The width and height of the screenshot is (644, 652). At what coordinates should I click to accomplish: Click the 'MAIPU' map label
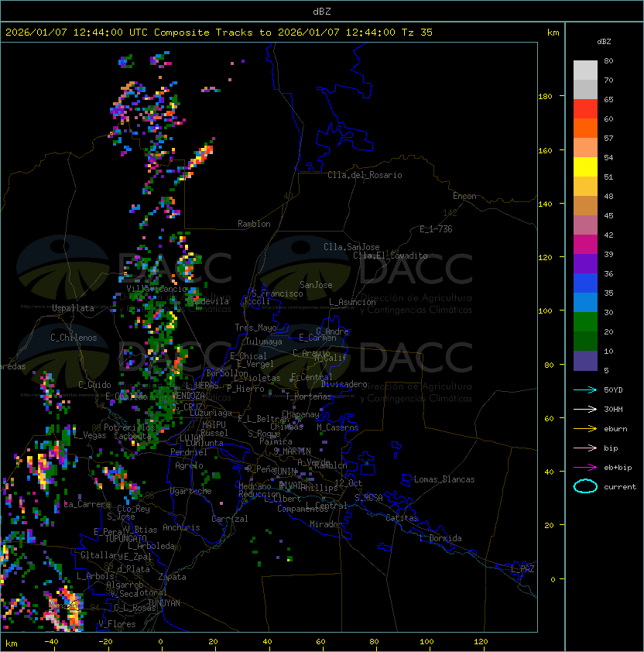tap(214, 425)
